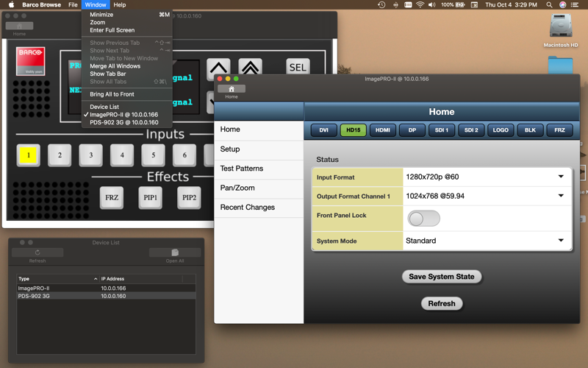Viewport: 588px width, 368px height.
Task: Toggle the LOGO button
Action: click(x=501, y=130)
